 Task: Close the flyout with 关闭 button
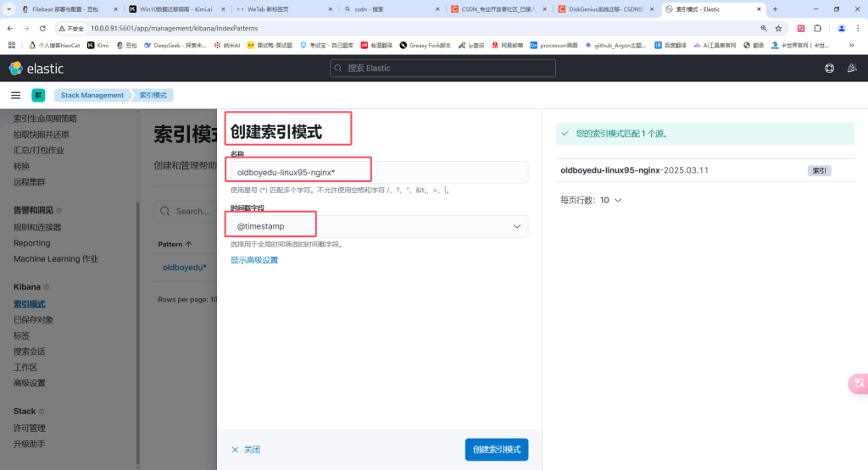[x=246, y=450]
